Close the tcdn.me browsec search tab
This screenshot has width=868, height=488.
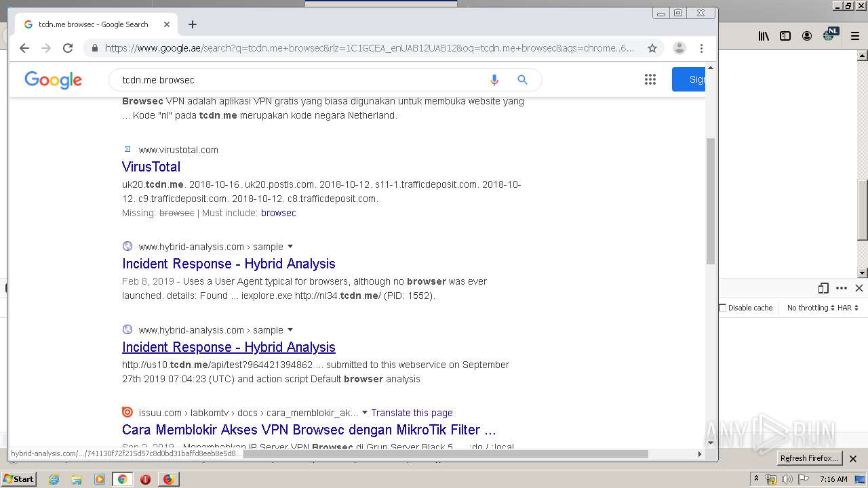167,24
